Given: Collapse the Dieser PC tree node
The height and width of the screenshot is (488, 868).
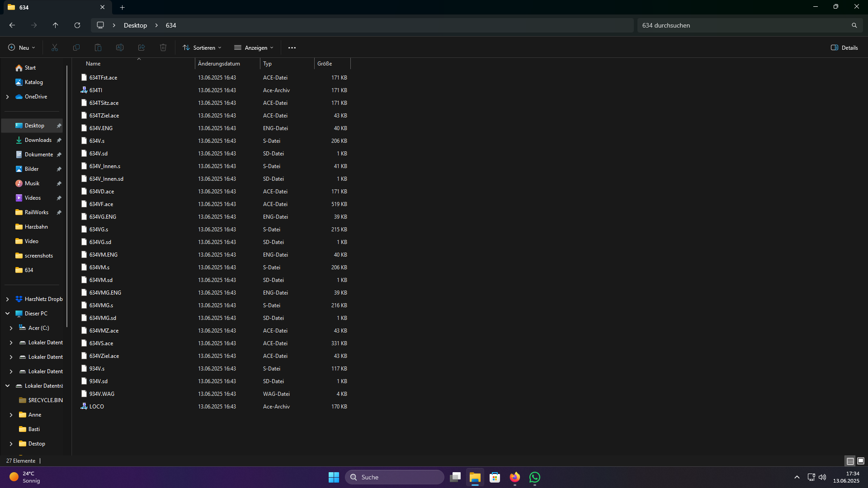Looking at the screenshot, I should coord(7,314).
